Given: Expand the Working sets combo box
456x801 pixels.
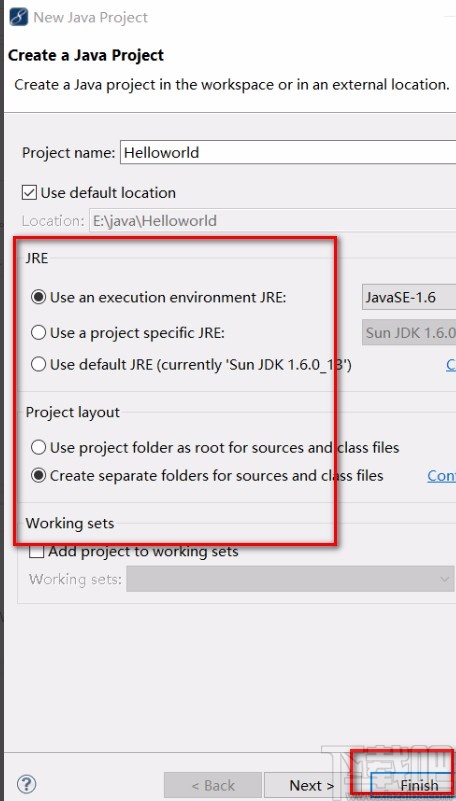Looking at the screenshot, I should [290, 579].
